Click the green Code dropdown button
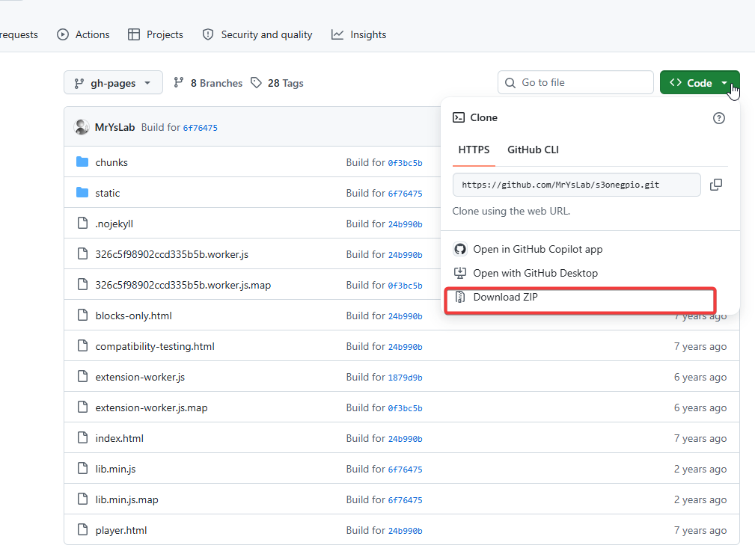This screenshot has height=560, width=755. [699, 83]
